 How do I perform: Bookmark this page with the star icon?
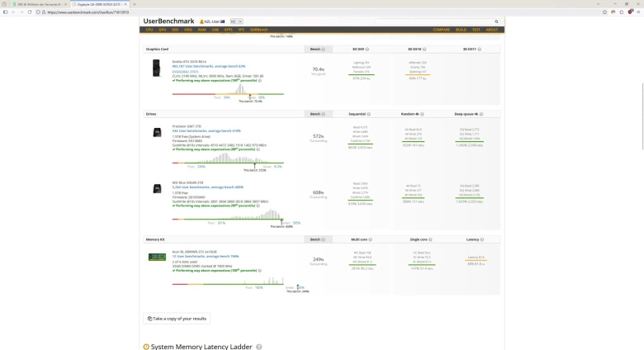(604, 12)
